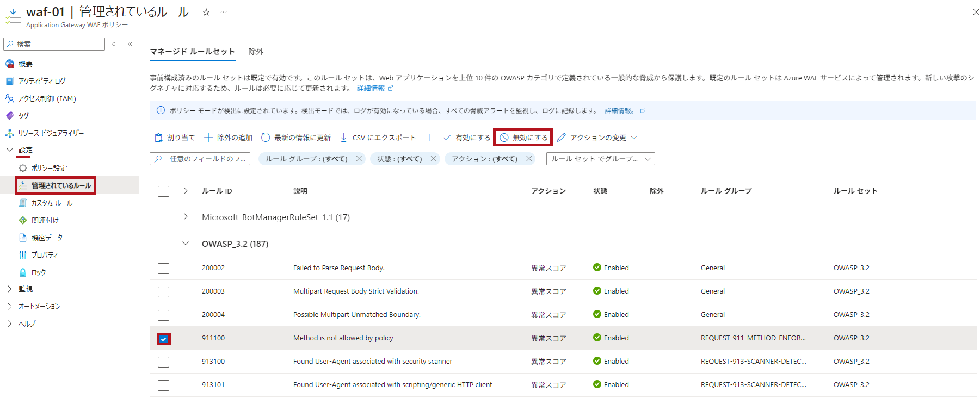Image resolution: width=980 pixels, height=398 pixels.
Task: Export rules with CSV にエクスポート
Action: point(378,138)
